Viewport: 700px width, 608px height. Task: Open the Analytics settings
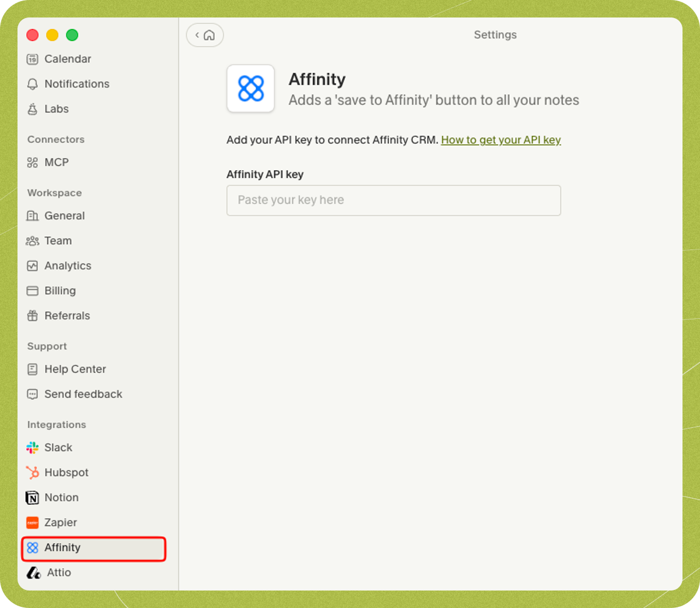click(x=68, y=266)
